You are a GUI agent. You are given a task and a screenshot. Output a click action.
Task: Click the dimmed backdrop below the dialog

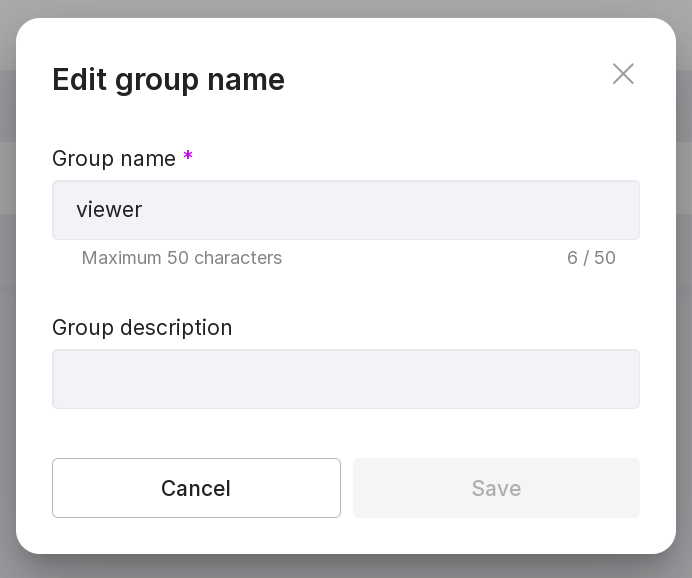[x=345, y=567]
